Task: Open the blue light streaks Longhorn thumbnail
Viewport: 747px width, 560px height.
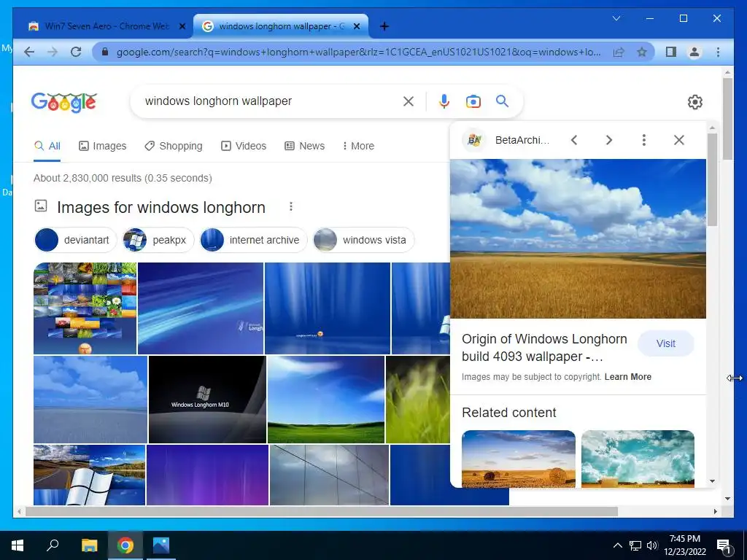Action: pos(201,308)
